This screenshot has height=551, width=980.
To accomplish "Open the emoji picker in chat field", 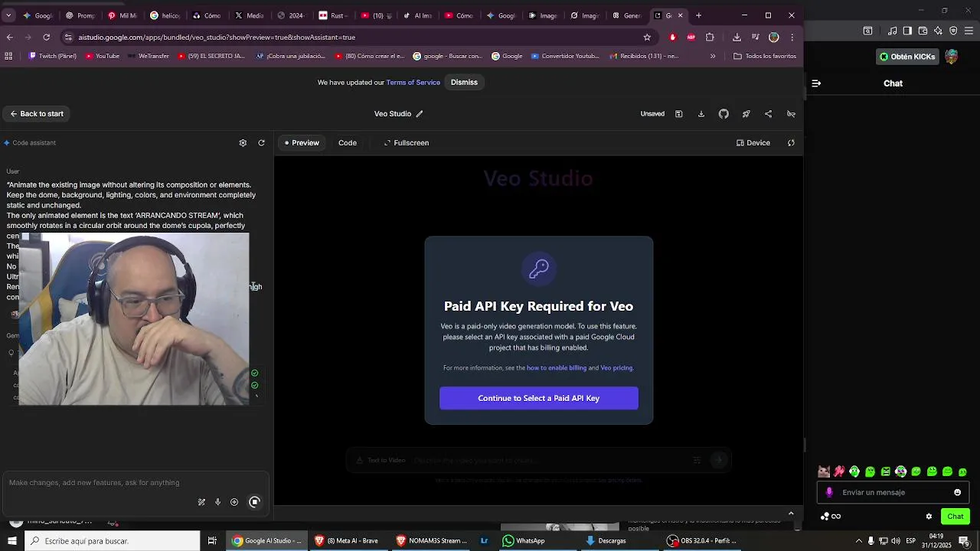I will click(957, 493).
